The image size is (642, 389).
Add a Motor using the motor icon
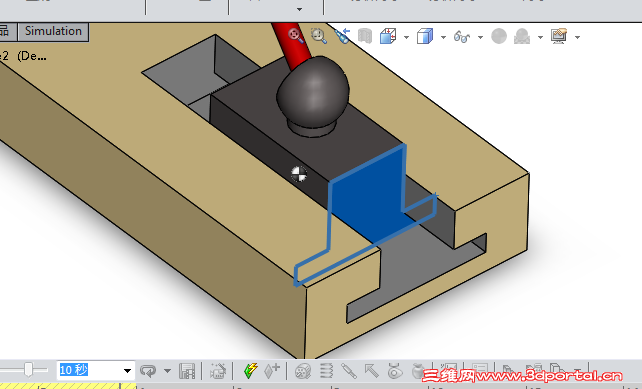(x=303, y=371)
